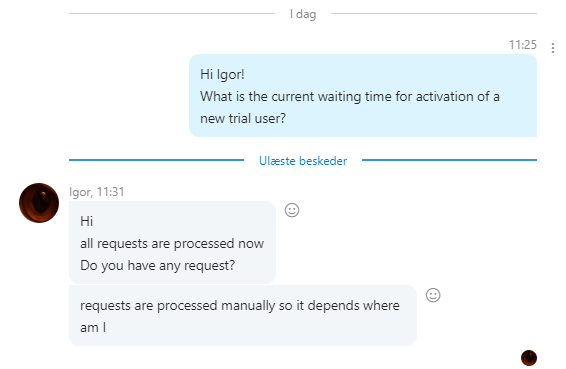
Task: Click small read-receipt avatar at bottom right
Action: [529, 358]
